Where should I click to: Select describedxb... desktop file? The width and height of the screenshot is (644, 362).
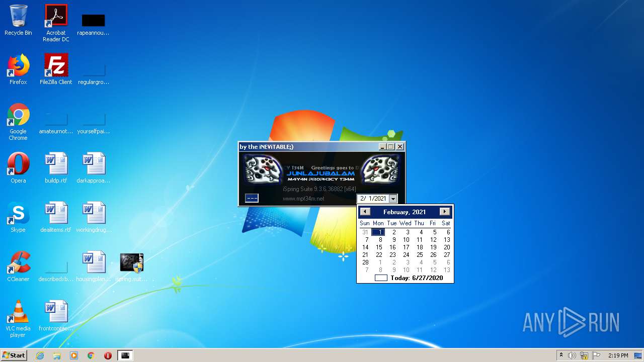(56, 270)
